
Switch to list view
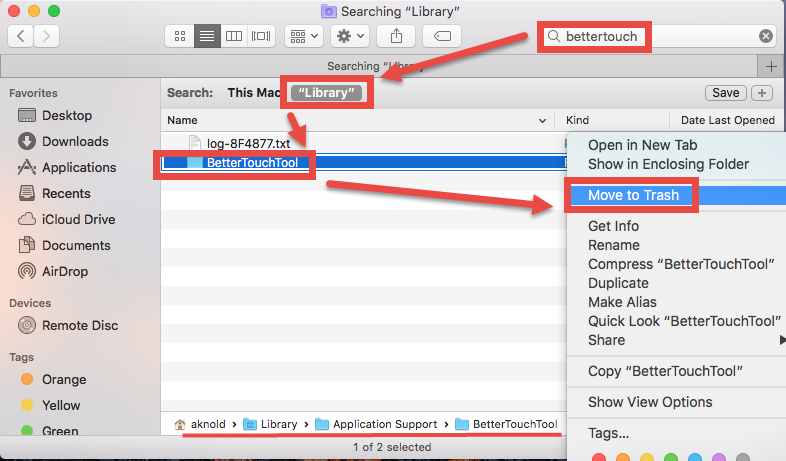coord(207,36)
